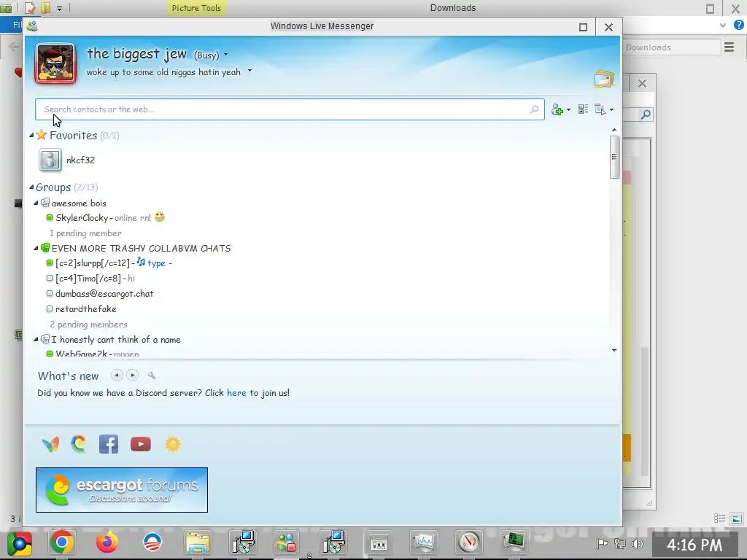Click SkylerClocky's green online status icon
Viewport: 747px width, 560px height.
click(x=49, y=217)
